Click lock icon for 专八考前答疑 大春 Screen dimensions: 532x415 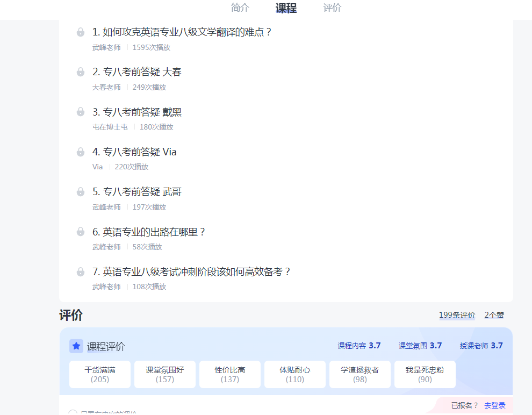tap(81, 72)
